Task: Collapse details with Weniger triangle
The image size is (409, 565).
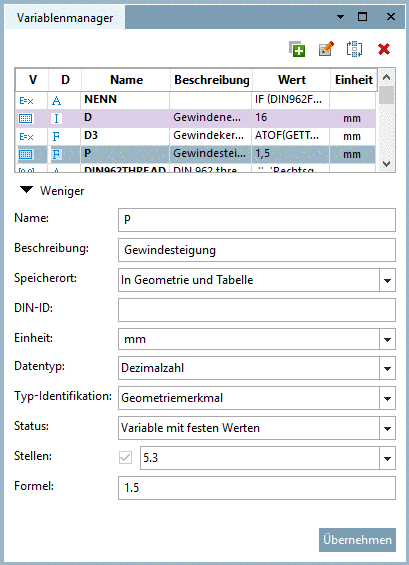Action: point(27,190)
